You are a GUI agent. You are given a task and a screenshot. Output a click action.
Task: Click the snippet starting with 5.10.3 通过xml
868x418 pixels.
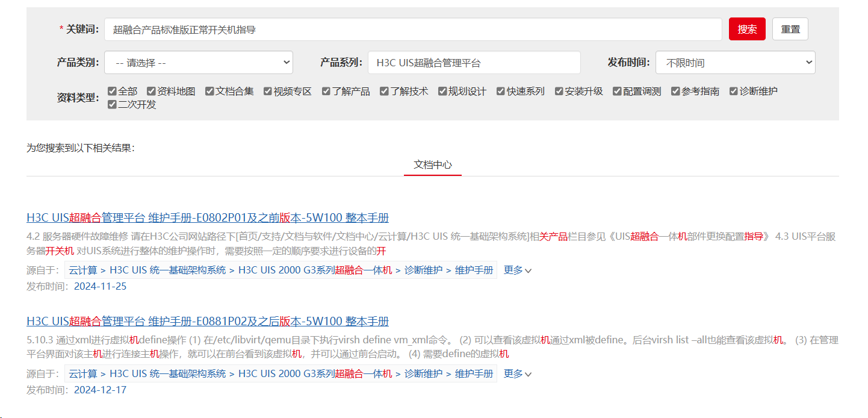tap(432, 347)
